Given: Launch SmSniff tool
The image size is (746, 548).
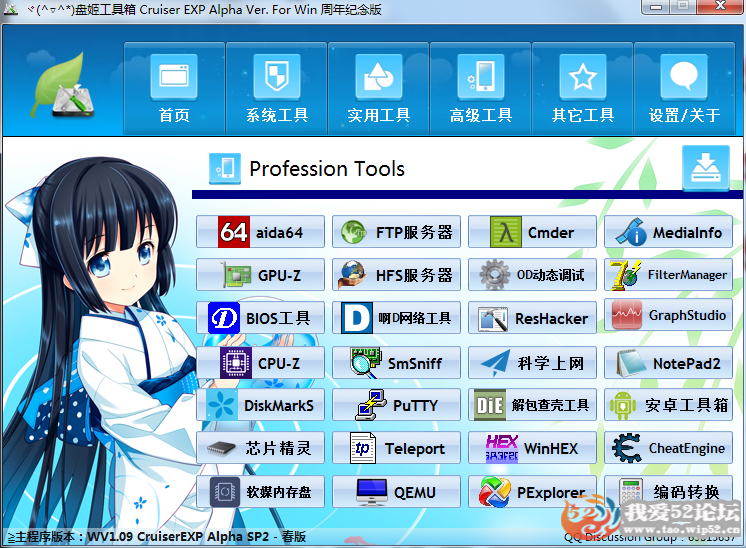Looking at the screenshot, I should (396, 362).
